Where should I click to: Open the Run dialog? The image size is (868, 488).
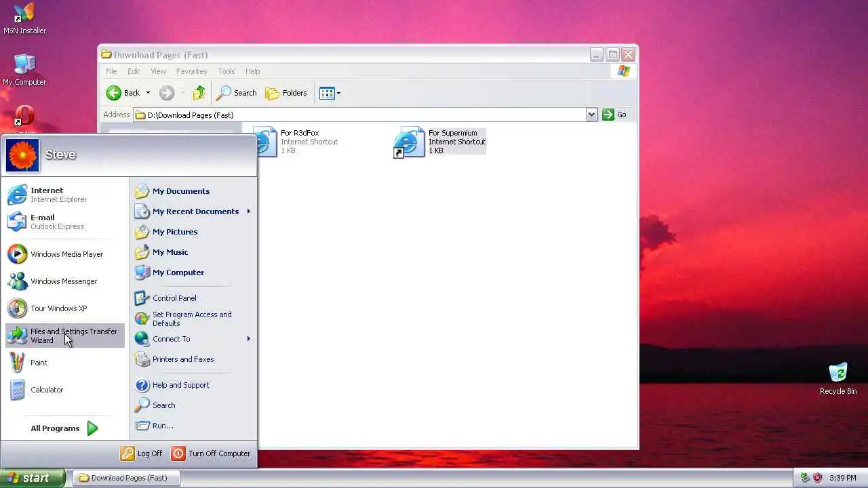point(193,426)
